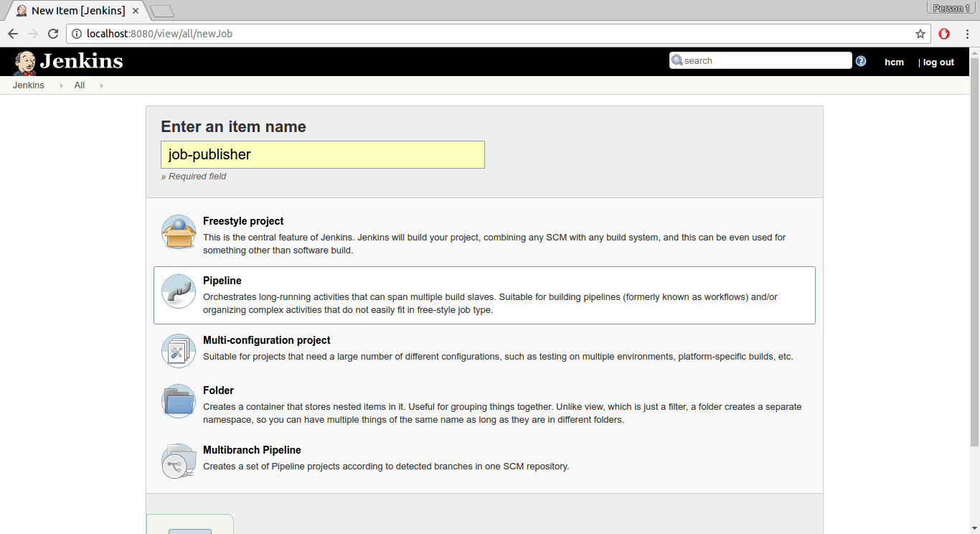Open the search help question icon
Viewport: 980px width, 534px height.
pyautogui.click(x=861, y=61)
